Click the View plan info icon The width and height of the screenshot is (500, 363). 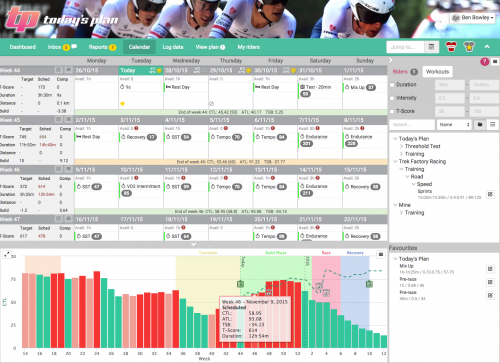[223, 47]
